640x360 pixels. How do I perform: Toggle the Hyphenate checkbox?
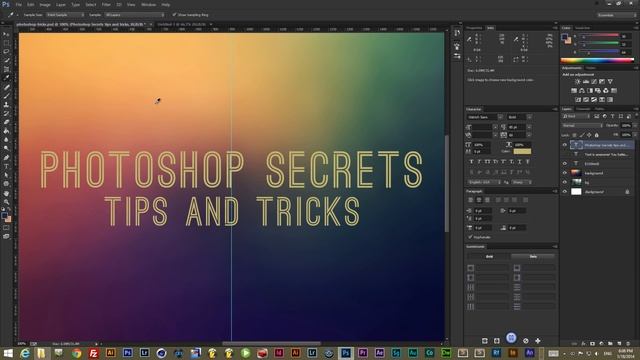470,237
